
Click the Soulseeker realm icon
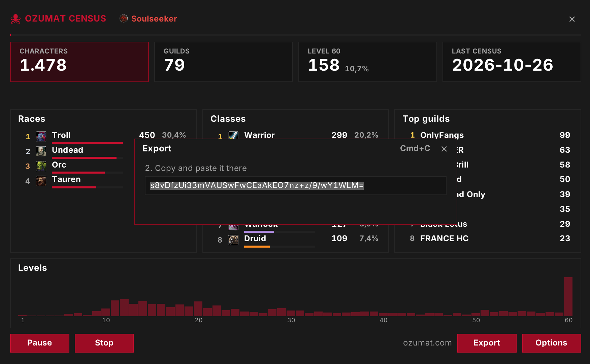(x=124, y=19)
